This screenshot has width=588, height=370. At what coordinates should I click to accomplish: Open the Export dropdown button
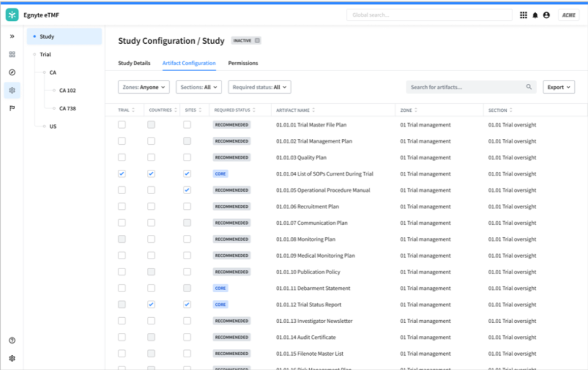[559, 87]
